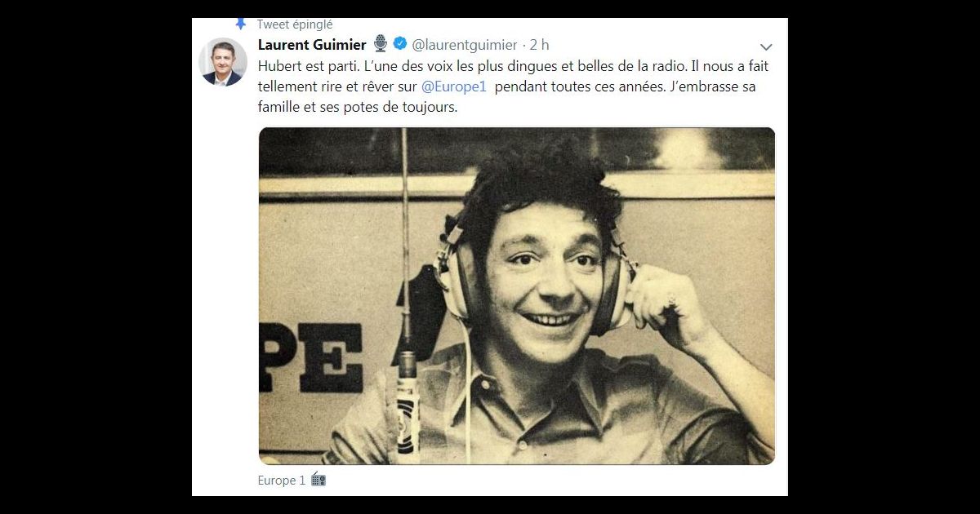Click the Laurent Guimier display name
980x514 pixels.
click(x=312, y=45)
